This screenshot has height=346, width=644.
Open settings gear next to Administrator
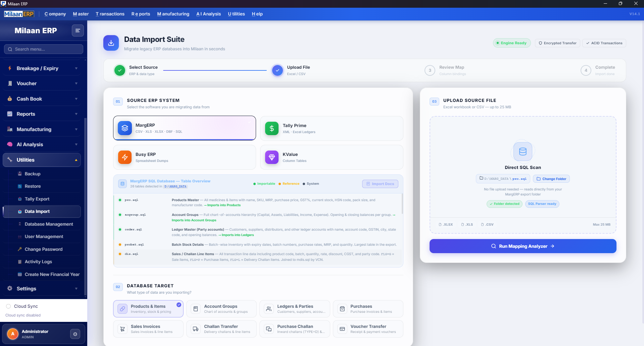75,334
